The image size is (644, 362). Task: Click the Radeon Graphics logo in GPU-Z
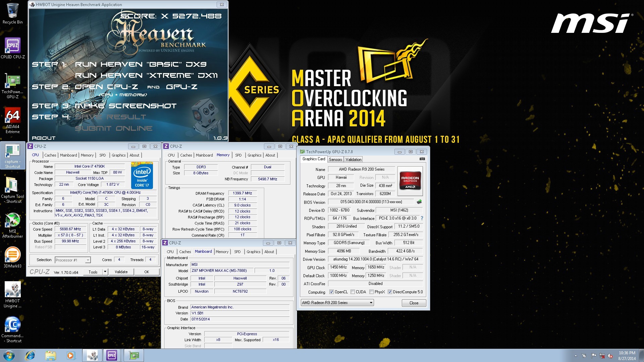[410, 181]
